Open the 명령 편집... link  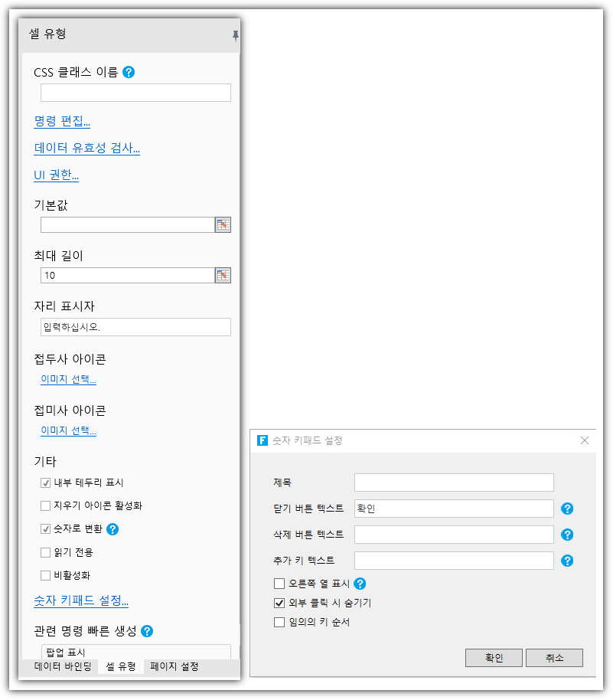point(62,121)
